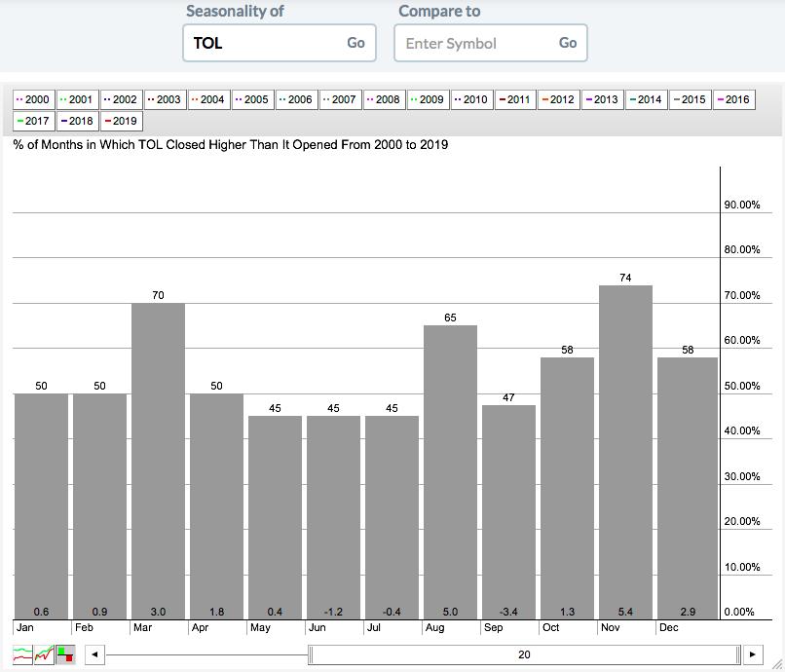The width and height of the screenshot is (785, 672).
Task: Click the 50.00% axis label
Action: [x=742, y=386]
